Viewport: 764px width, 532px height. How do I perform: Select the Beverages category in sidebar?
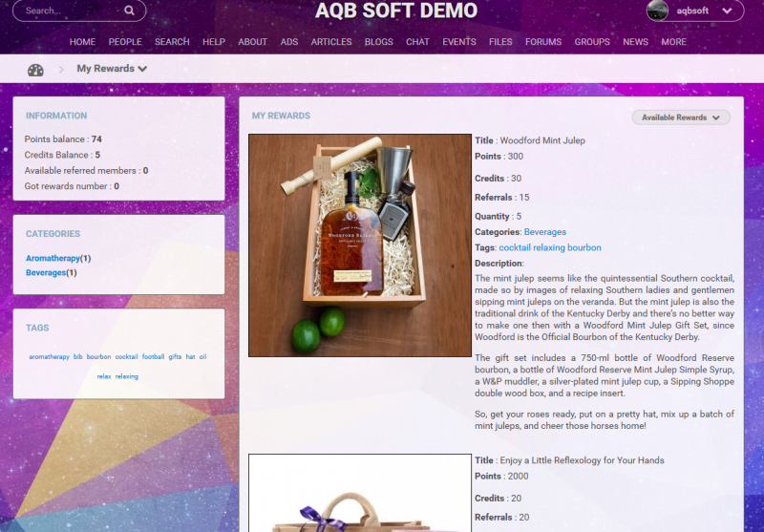click(x=46, y=273)
